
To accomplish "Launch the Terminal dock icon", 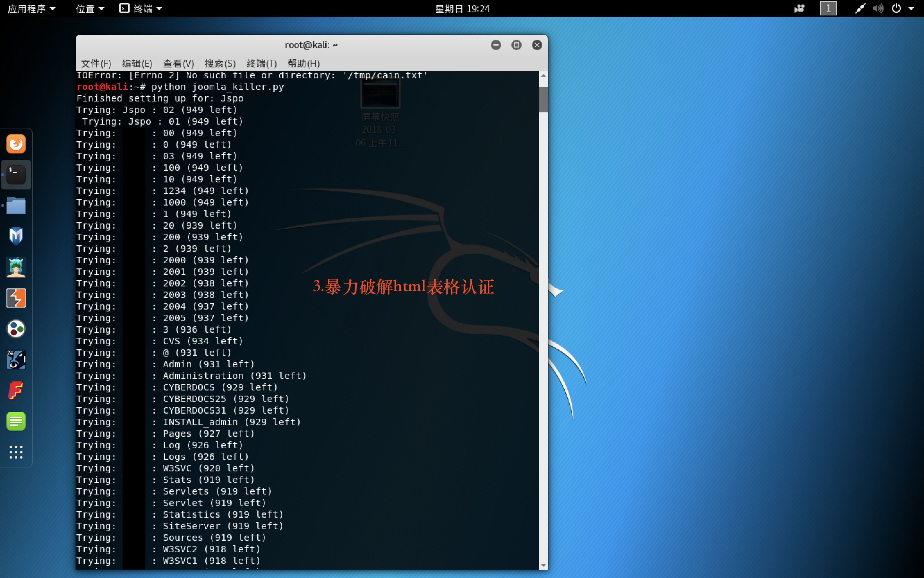I will (x=16, y=175).
